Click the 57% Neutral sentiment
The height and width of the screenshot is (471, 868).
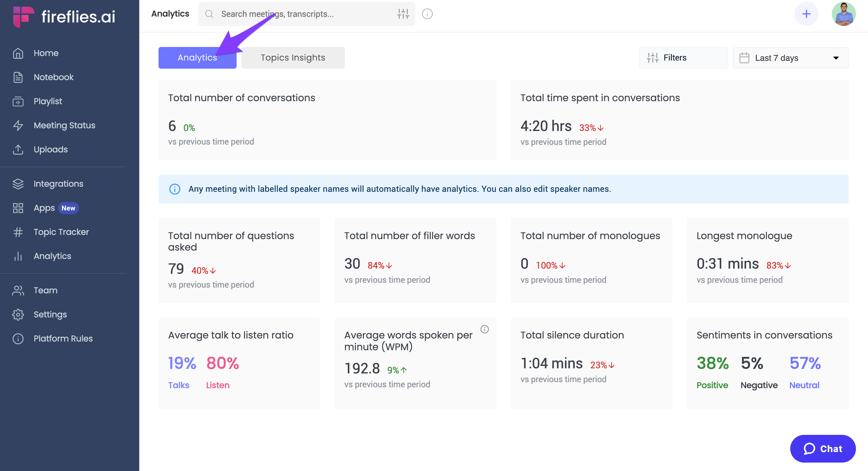coord(805,363)
